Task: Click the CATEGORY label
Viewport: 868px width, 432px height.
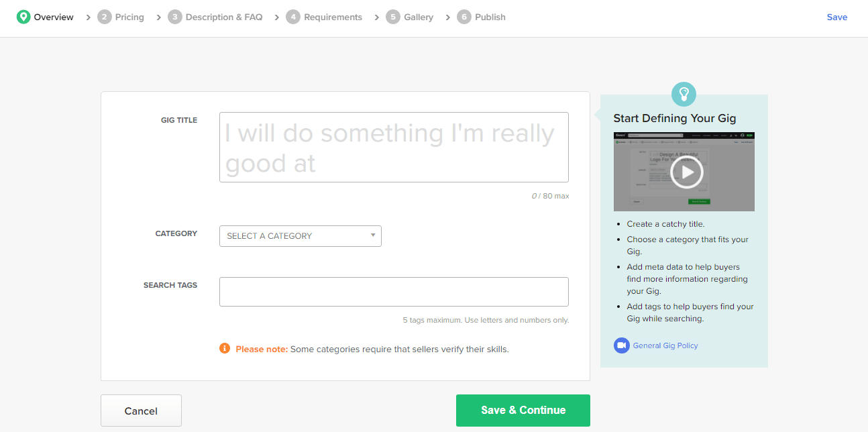Action: (176, 233)
